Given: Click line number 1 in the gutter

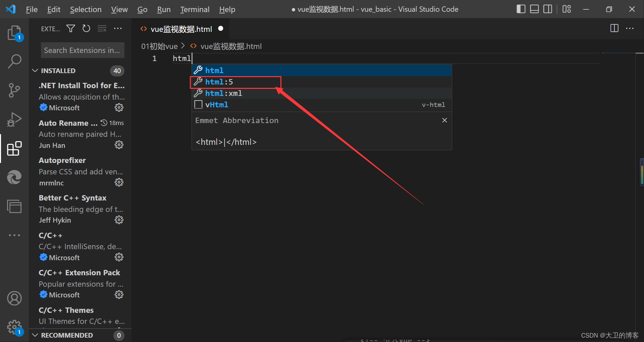Looking at the screenshot, I should tap(154, 58).
